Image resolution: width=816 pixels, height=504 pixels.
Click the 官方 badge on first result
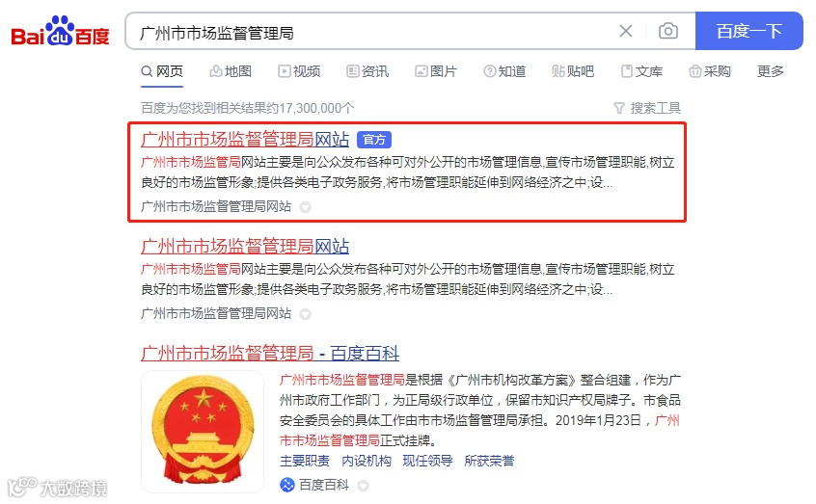374,140
